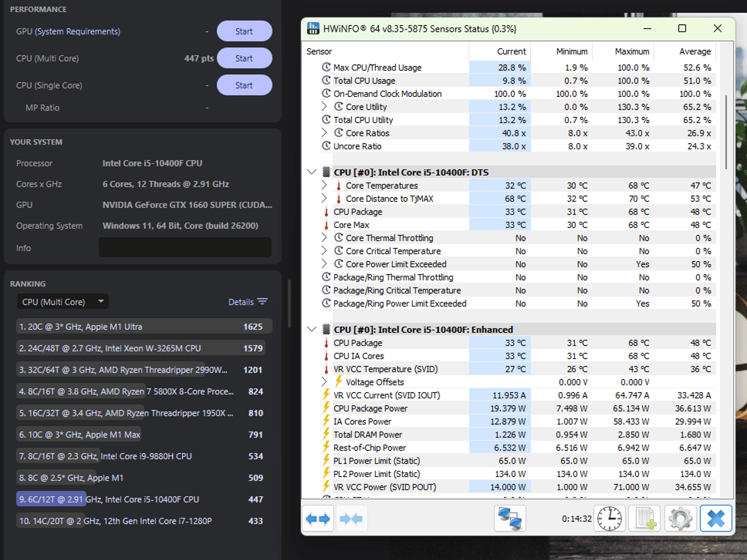Screen dimensions: 747x560
Task: Select the highlighted i5-10400F ranking bar
Action: tap(51, 499)
